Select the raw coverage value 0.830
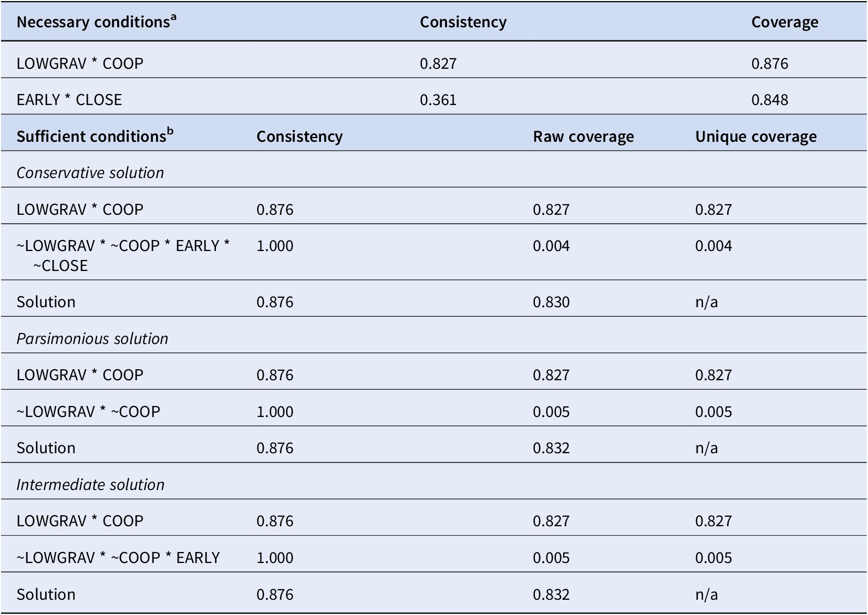 (x=551, y=302)
